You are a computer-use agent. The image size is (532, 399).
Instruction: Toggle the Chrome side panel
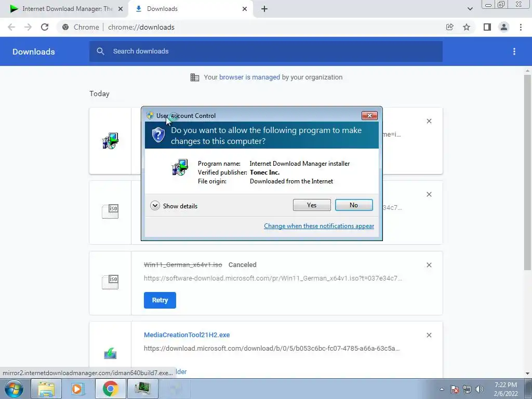(487, 27)
